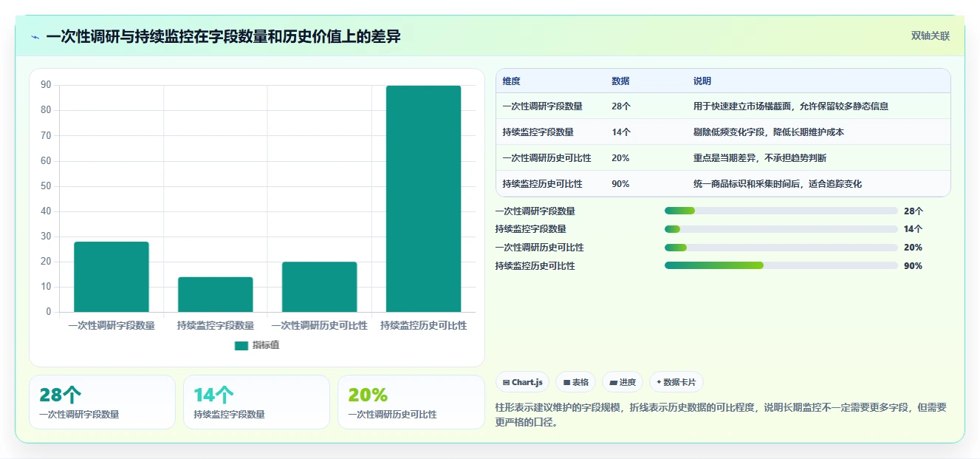
Task: Click table cell 一次性调研字段数量
Action: [x=542, y=106]
